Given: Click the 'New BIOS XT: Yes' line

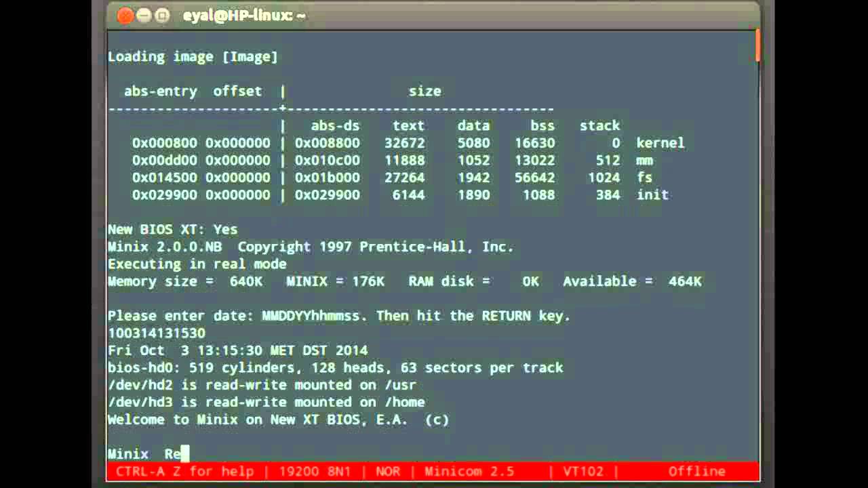Looking at the screenshot, I should click(172, 230).
